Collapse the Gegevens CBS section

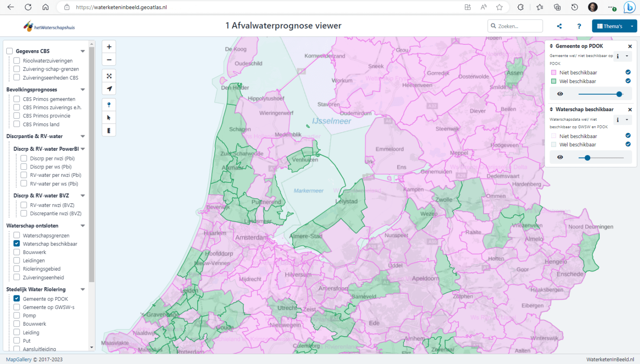point(83,51)
